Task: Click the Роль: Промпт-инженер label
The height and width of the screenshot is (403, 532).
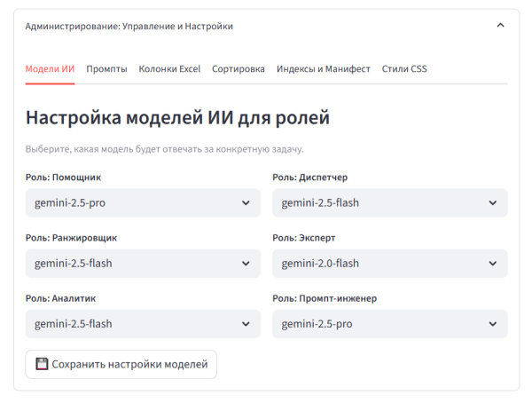Action: click(x=325, y=298)
